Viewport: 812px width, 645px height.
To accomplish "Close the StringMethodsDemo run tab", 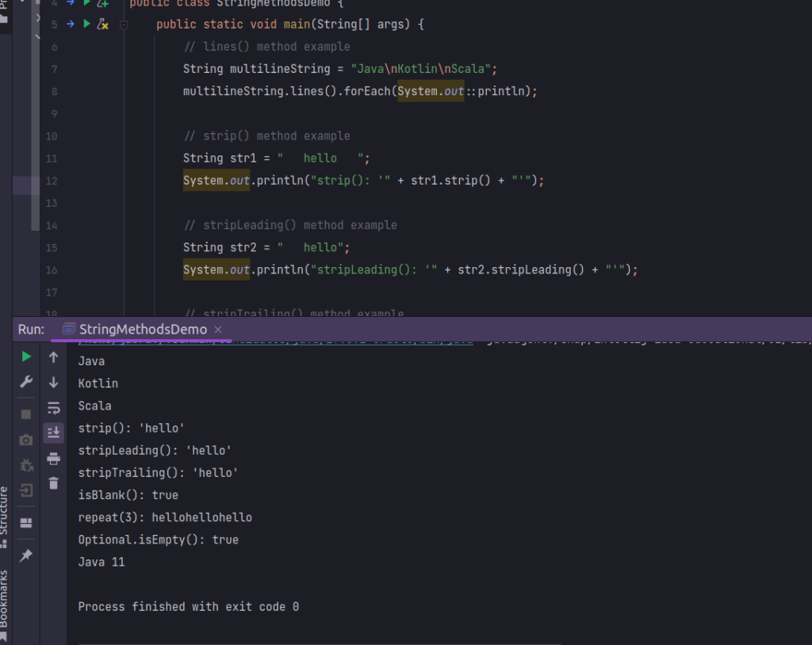I will click(x=218, y=330).
